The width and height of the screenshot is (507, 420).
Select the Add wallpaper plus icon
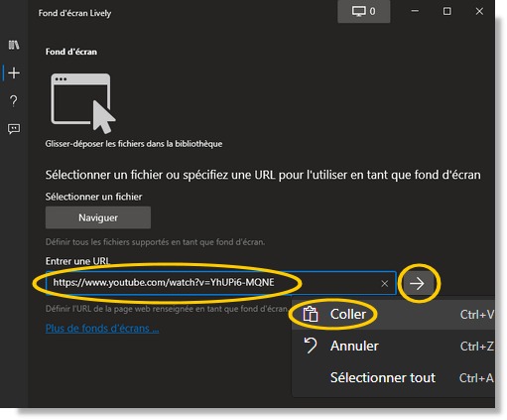pos(14,72)
